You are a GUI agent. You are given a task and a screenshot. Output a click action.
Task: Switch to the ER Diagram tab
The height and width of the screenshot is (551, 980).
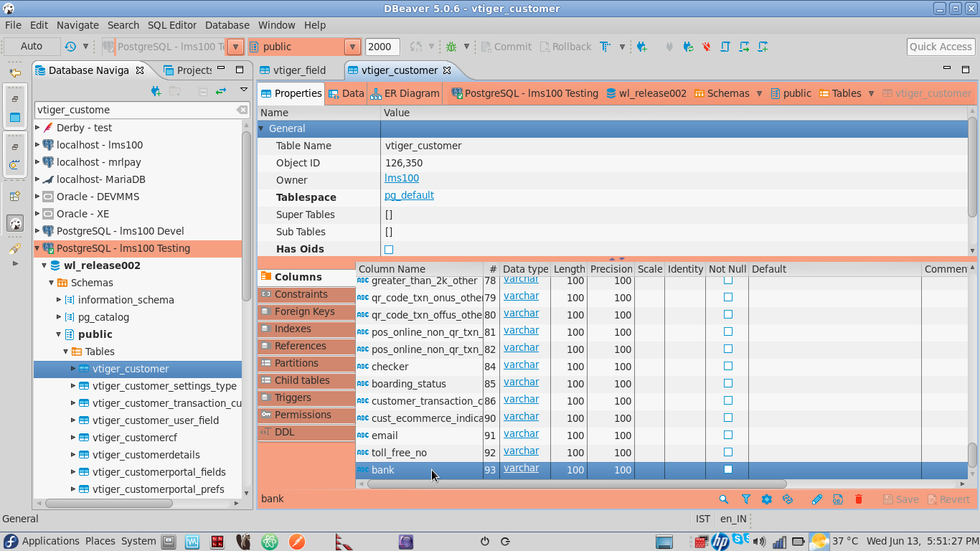click(405, 93)
